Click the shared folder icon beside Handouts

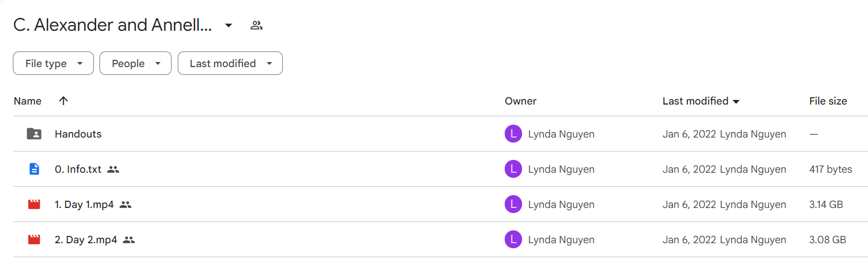[34, 134]
